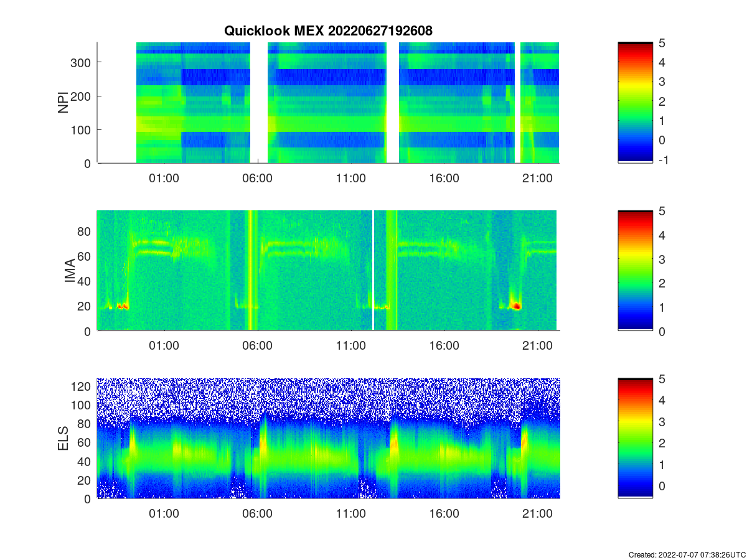Click the IMA panel color bar

coord(636,271)
